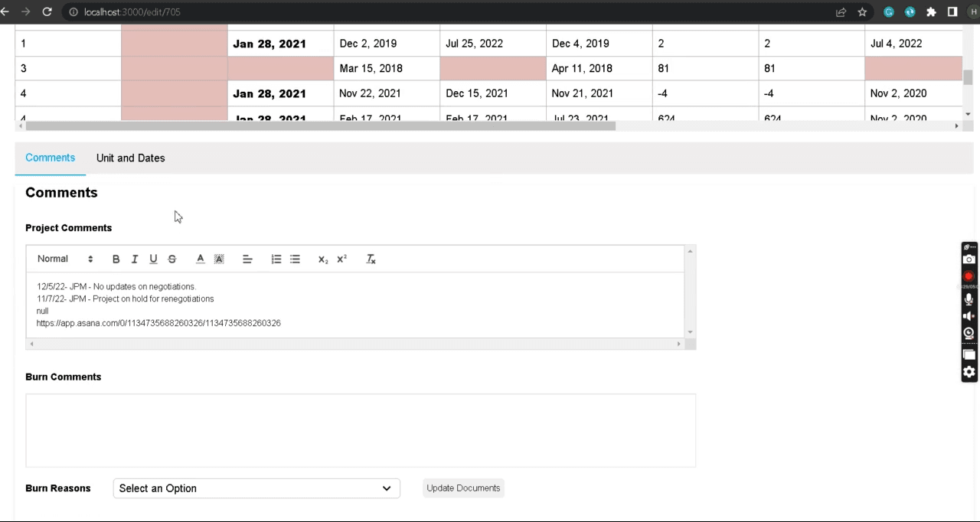The height and width of the screenshot is (522, 980).
Task: Click the Nov 21, 2021 cell
Action: 599,93
